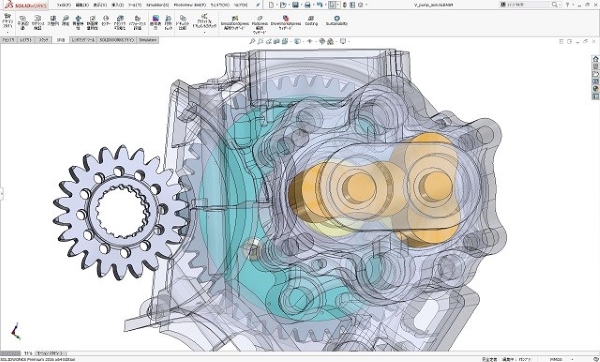The height and width of the screenshot is (362, 600).
Task: Click the Help question mark button
Action: pyautogui.click(x=567, y=5)
